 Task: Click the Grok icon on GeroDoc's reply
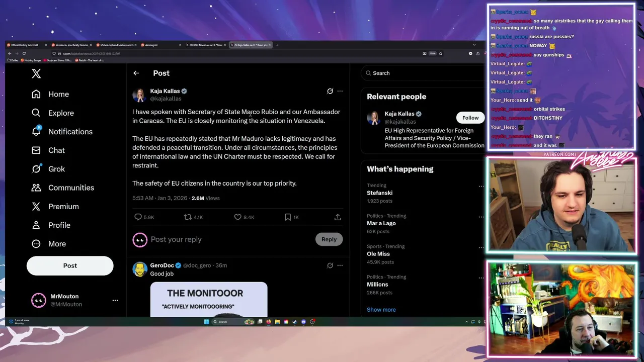(x=330, y=265)
